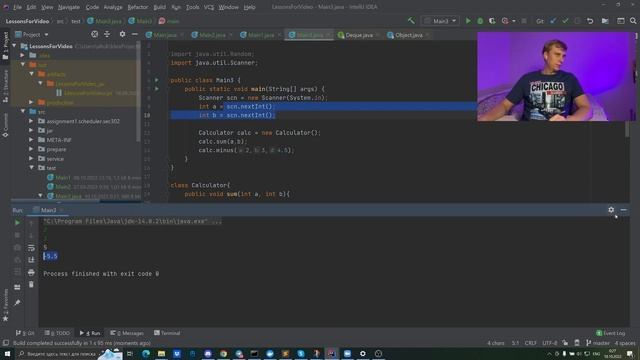This screenshot has height=360, width=640.
Task: Switch to the Deque.java editor tab
Action: pyautogui.click(x=359, y=35)
